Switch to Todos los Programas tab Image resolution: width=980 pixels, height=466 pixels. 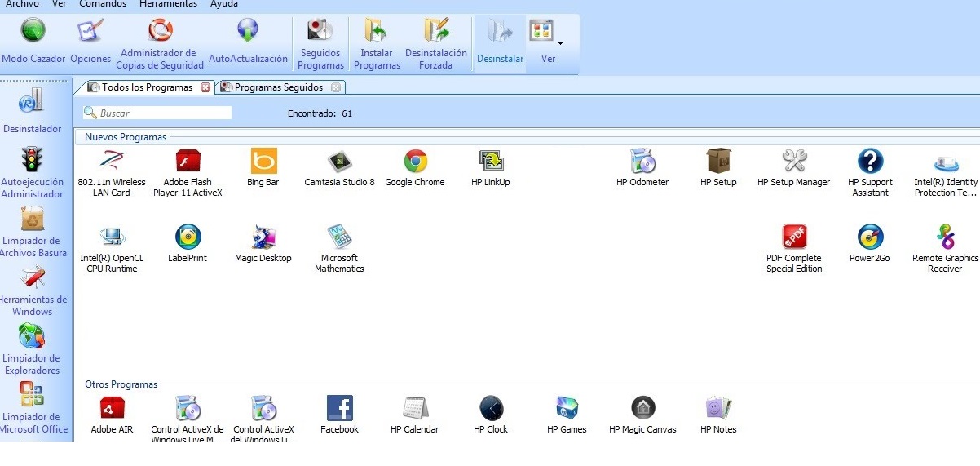(x=147, y=87)
